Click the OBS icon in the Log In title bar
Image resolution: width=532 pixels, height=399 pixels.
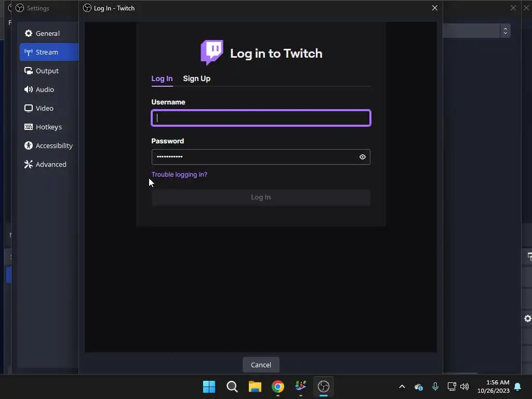(x=87, y=8)
